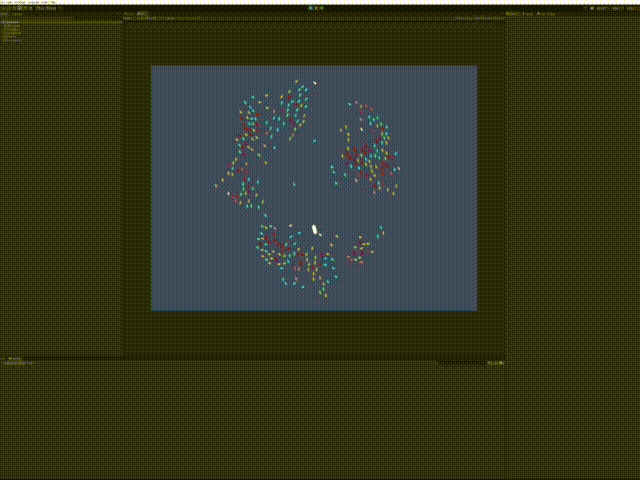Viewport: 640px width, 480px height.
Task: Open the Inspector tab in the right panel
Action: pyautogui.click(x=513, y=13)
